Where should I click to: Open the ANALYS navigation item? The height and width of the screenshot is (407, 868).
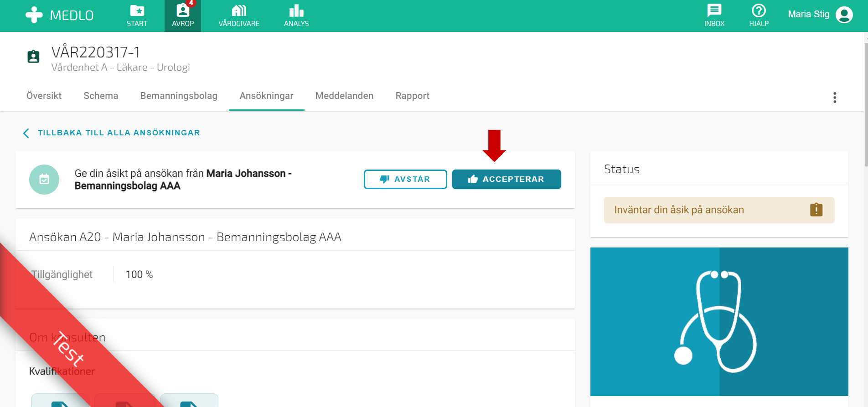click(x=296, y=16)
